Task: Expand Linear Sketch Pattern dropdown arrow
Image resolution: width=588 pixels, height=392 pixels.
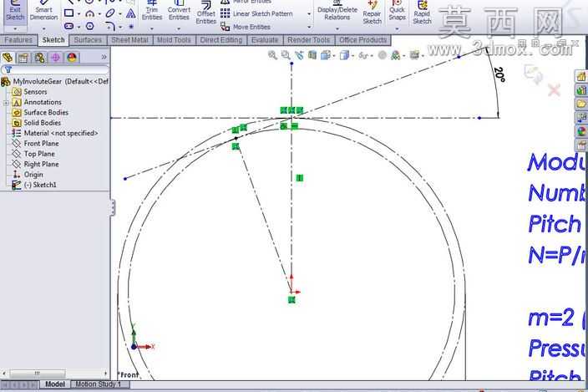Action: (x=309, y=14)
